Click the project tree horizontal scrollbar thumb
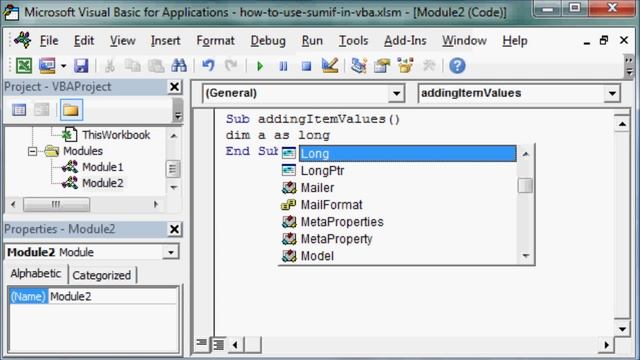The height and width of the screenshot is (360, 640). click(56, 204)
